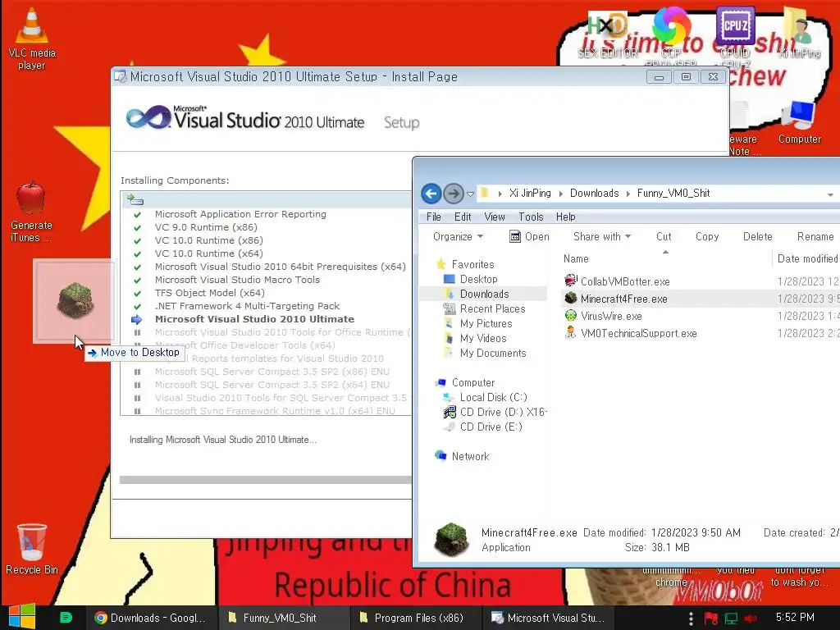Switch to Microsoft Visual Studio taskbar button

click(548, 618)
